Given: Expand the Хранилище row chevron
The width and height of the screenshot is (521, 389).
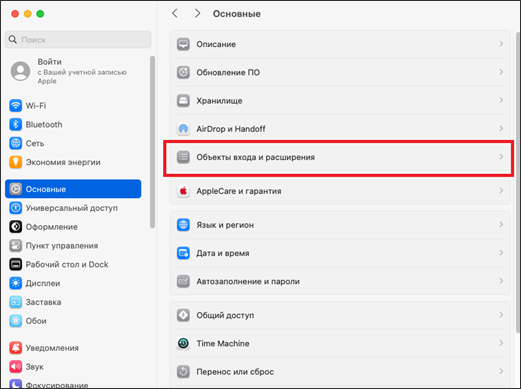Looking at the screenshot, I should (x=501, y=100).
